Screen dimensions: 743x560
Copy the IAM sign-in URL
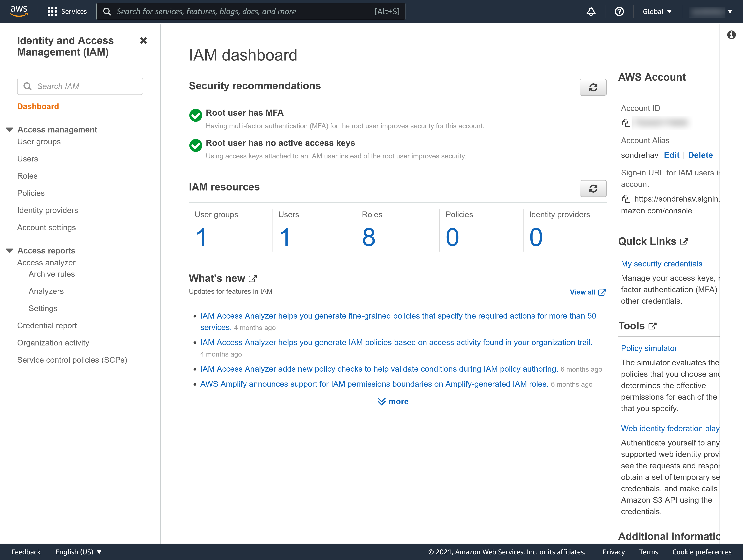click(626, 199)
